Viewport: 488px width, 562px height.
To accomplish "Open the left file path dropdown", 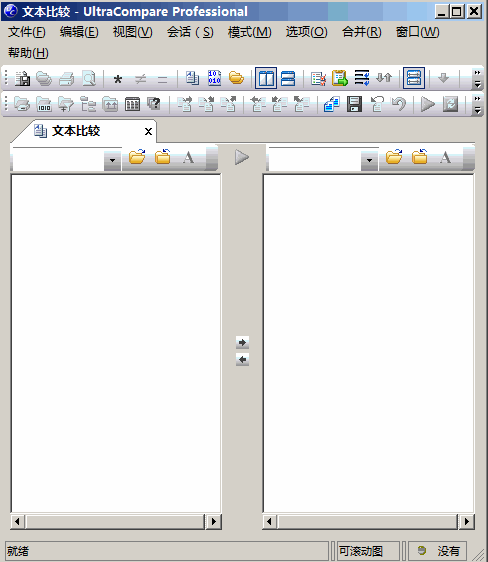I will [112, 160].
